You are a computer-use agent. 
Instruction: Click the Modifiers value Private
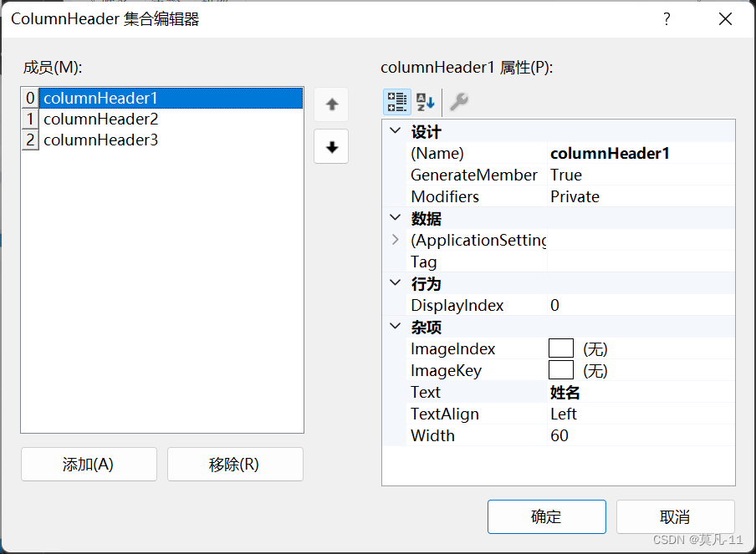pos(641,196)
